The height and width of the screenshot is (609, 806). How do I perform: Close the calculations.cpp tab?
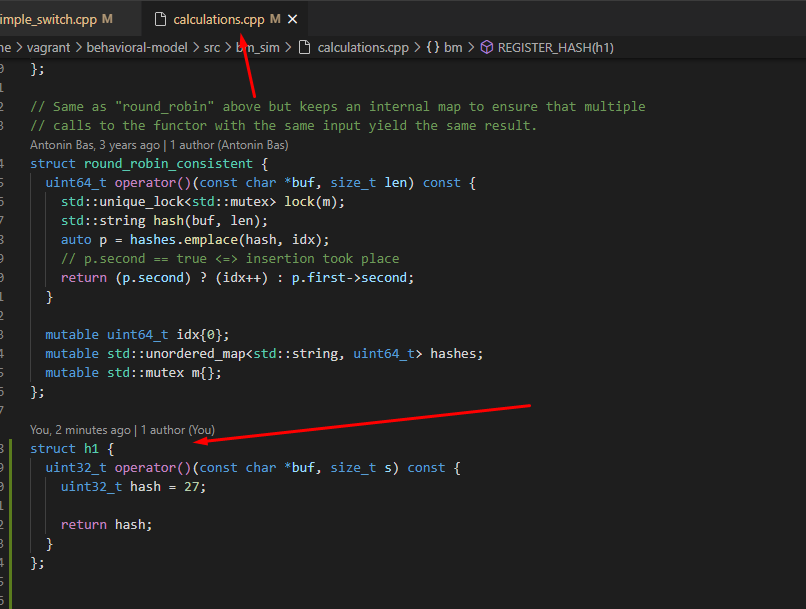click(292, 20)
